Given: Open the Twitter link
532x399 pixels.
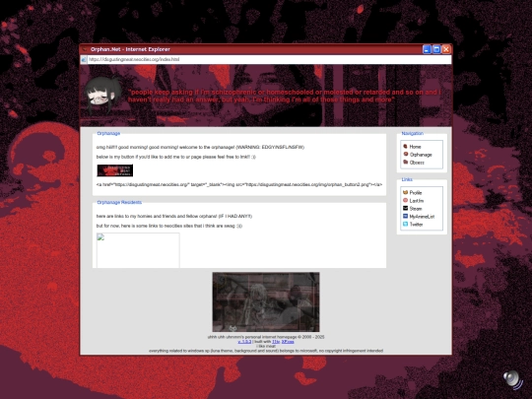Looking at the screenshot, I should tap(416, 224).
